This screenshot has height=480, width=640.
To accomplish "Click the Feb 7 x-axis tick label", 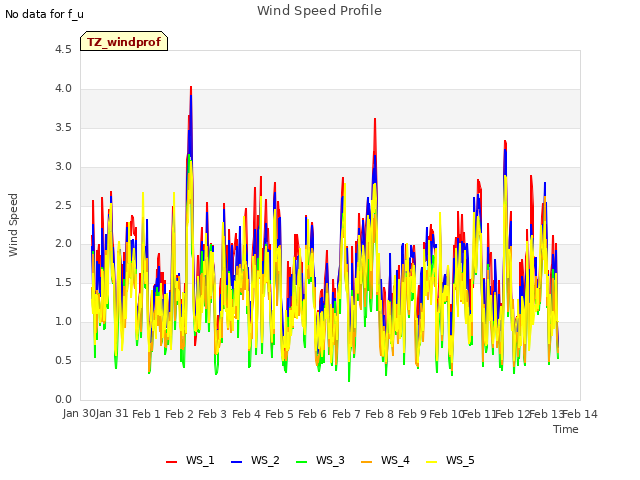I will click(346, 414).
